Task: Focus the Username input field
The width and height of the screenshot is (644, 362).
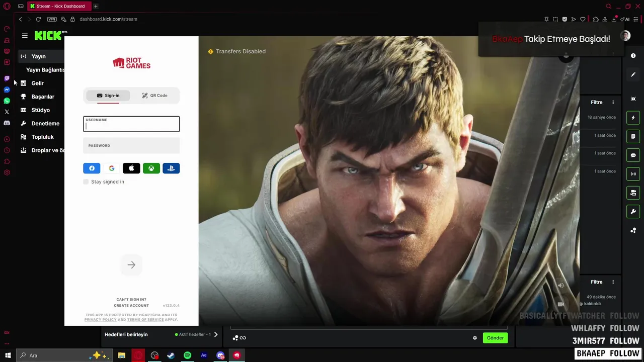Action: point(131,124)
